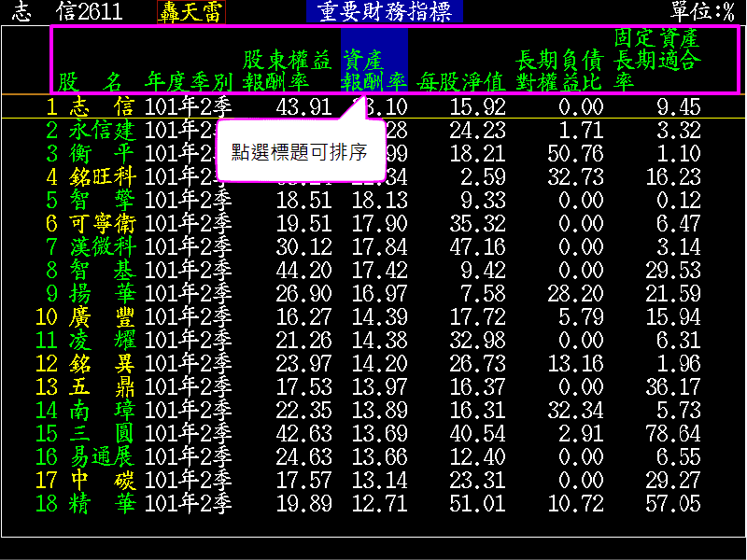This screenshot has width=747, height=560.
Task: Pick the 廣豐 row in list
Action: [102, 316]
